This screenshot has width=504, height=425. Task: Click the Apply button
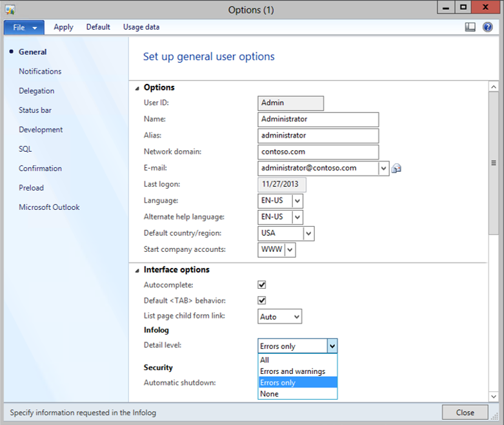63,27
